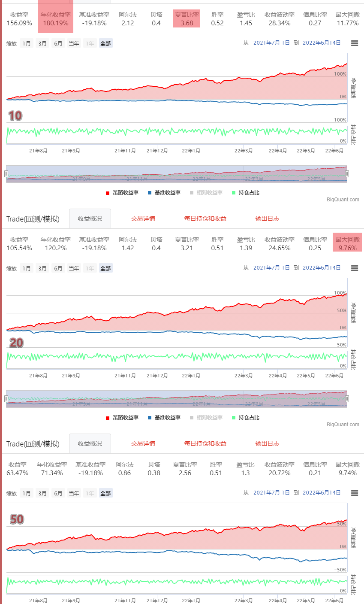Open BigQuant.com link under first chart
Screen dimensions: 364x604
pos(343,200)
